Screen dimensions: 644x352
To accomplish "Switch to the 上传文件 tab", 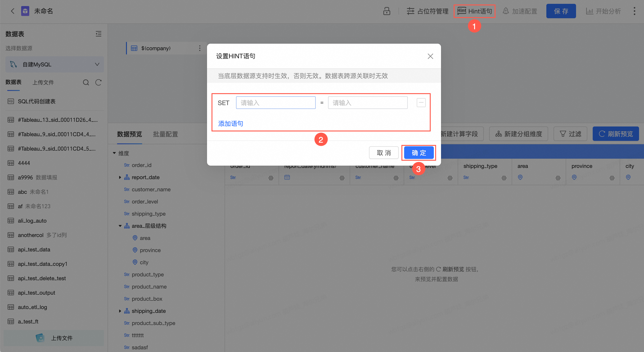I will point(43,83).
